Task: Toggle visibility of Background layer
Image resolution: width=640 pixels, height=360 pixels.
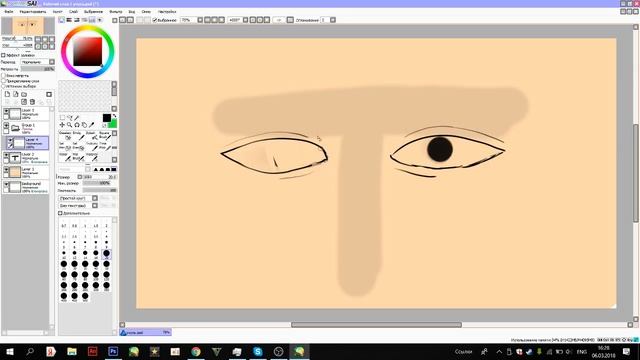Action: coord(6,184)
